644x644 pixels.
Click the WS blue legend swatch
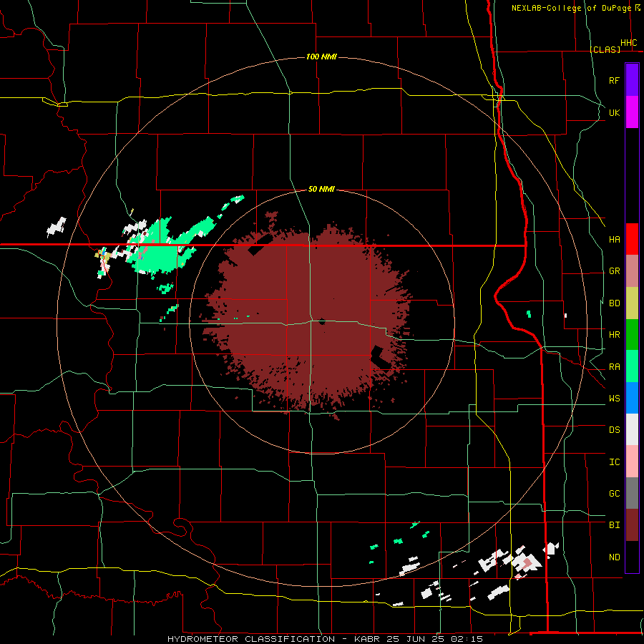[632, 398]
